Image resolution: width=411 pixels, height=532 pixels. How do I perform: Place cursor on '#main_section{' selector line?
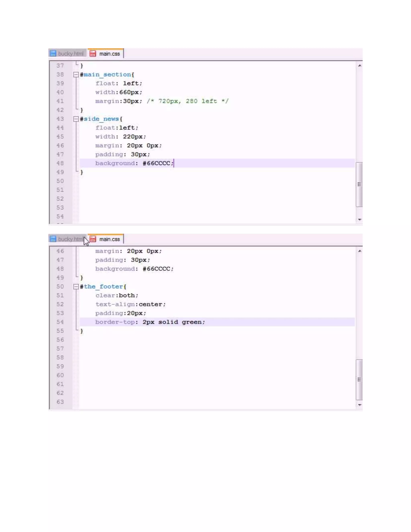click(x=107, y=74)
